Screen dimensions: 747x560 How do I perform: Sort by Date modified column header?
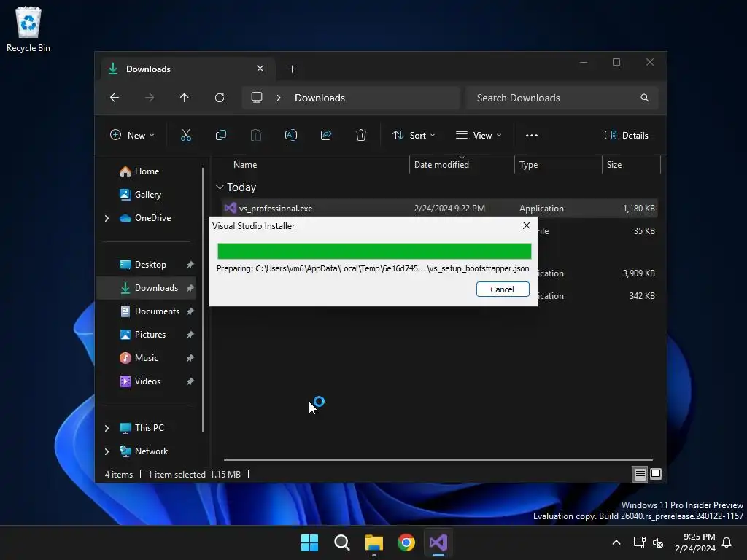click(x=441, y=165)
